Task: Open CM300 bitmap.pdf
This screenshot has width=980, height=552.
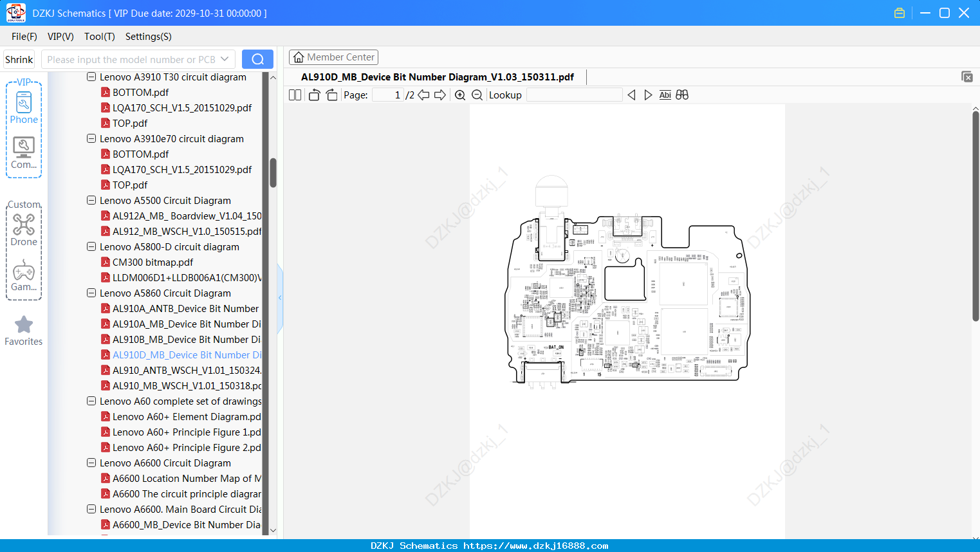Action: 153,262
